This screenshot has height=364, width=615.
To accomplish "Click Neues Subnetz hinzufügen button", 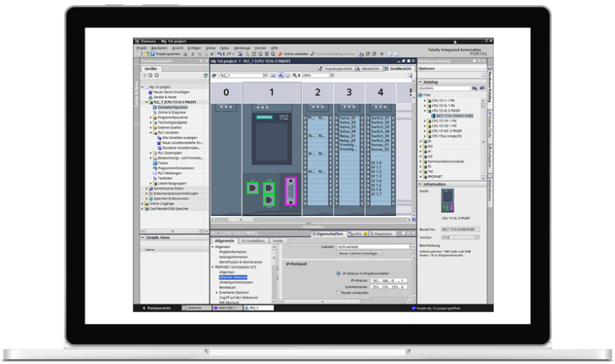I will coord(358,253).
